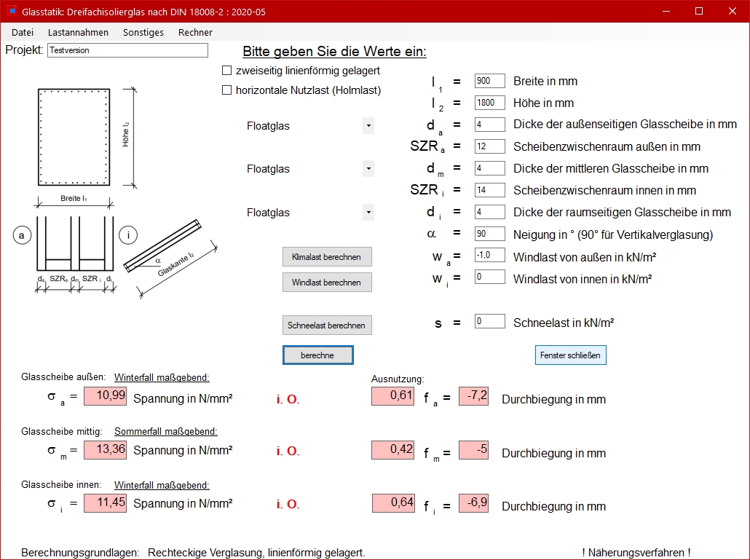750x560 pixels.
Task: Enable 'horizontale Nutzlast (Holmlast)' checkbox
Action: click(226, 90)
